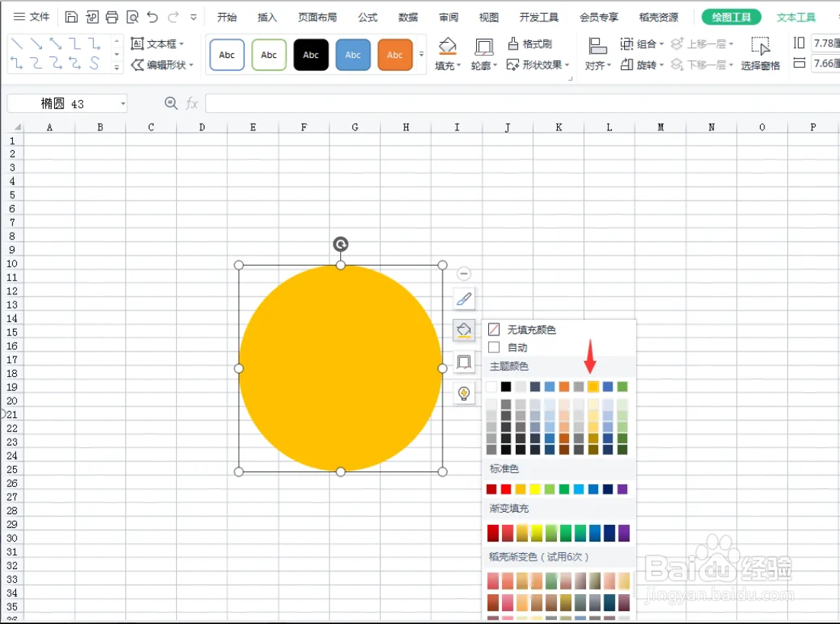Open print preview icon
840x624 pixels.
(132, 17)
